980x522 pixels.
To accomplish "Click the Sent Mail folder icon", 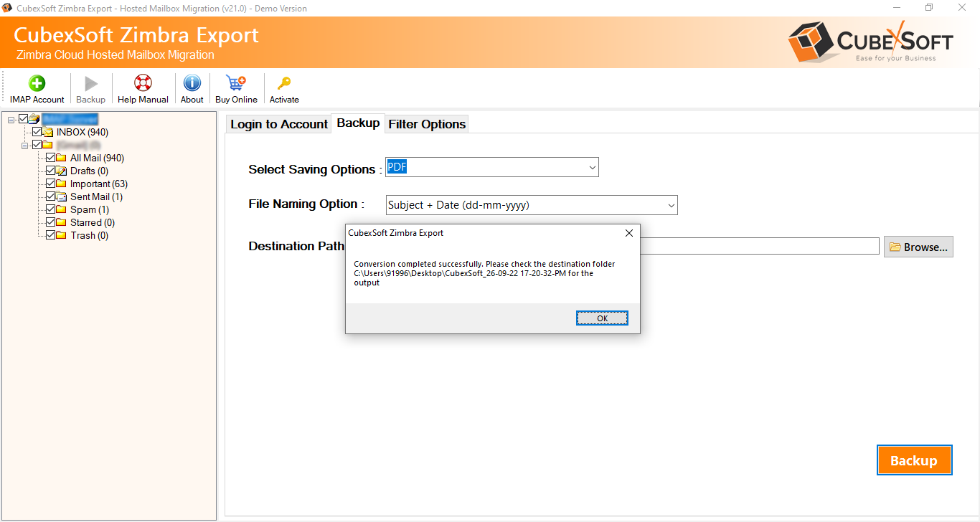I will [x=62, y=196].
